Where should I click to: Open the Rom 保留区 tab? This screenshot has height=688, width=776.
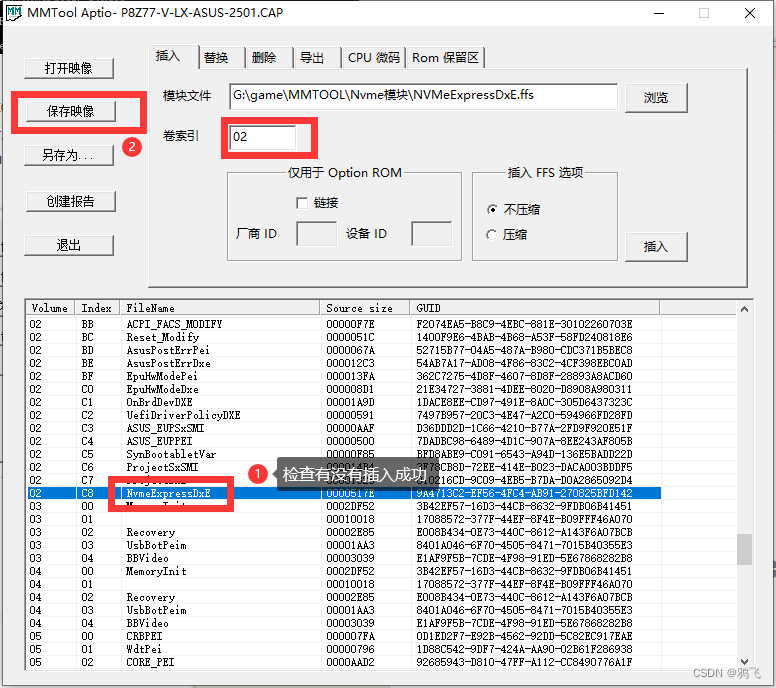click(x=445, y=58)
